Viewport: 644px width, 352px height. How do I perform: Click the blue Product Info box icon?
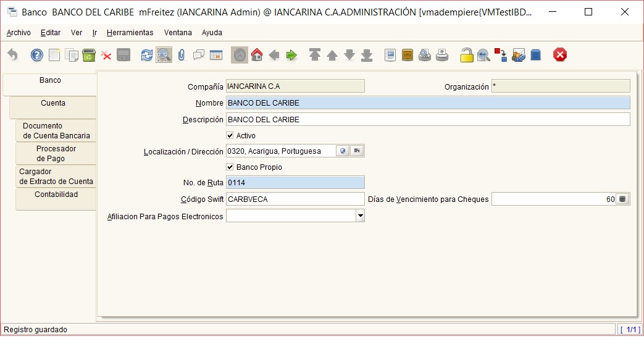535,54
